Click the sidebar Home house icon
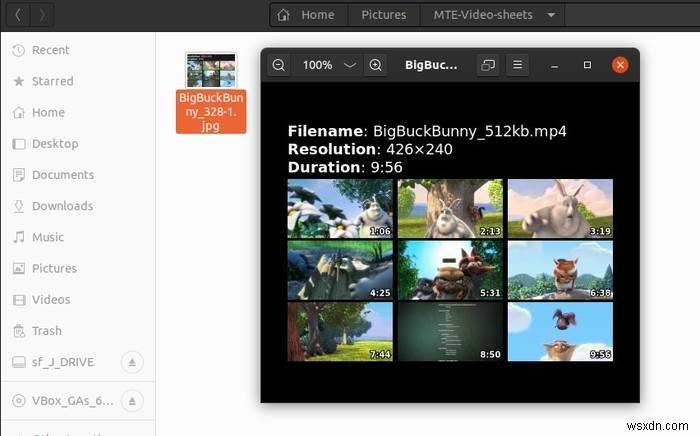This screenshot has width=700, height=436. 19,112
